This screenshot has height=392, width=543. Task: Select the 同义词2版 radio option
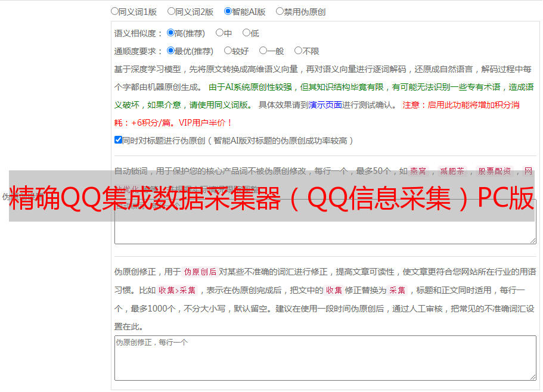[171, 11]
